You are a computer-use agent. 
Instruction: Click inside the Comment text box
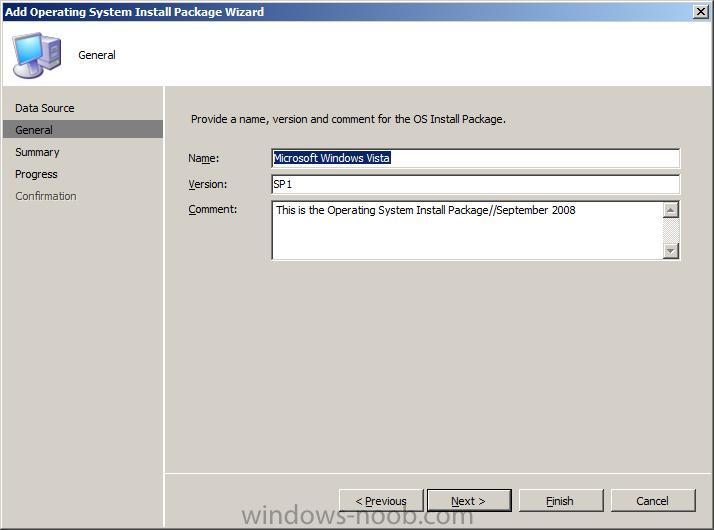point(467,230)
